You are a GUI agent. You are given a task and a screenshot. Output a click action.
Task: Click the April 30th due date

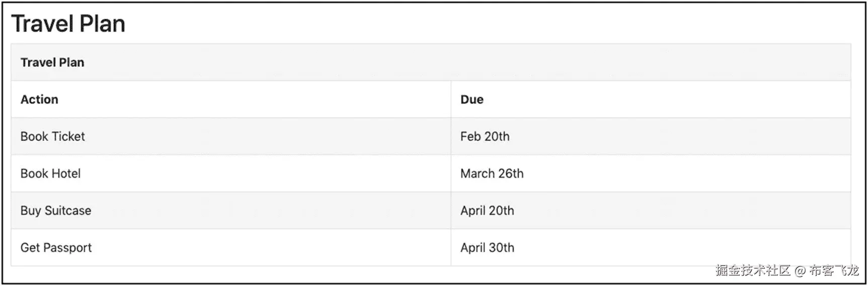tap(487, 247)
